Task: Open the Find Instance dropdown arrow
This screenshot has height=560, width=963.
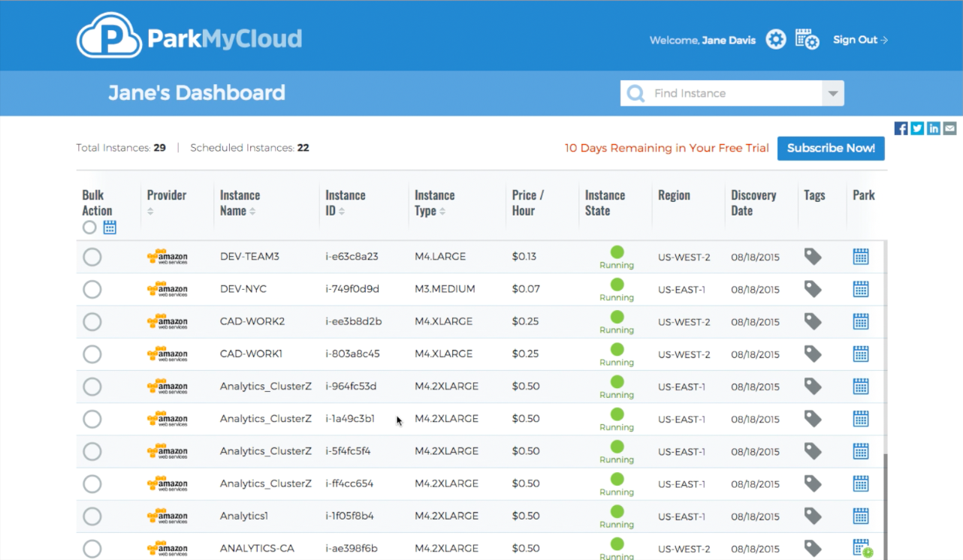Action: (833, 93)
